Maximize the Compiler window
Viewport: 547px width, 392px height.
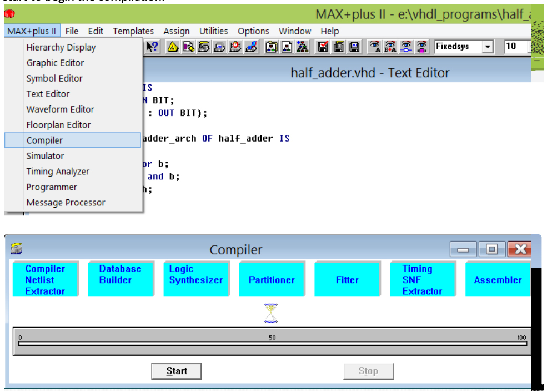click(492, 249)
